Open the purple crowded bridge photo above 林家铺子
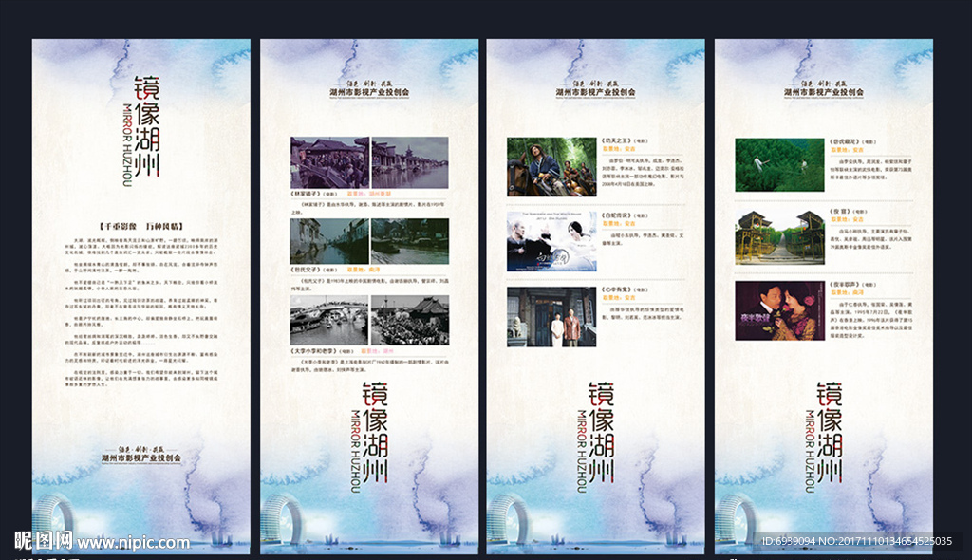Image resolution: width=972 pixels, height=560 pixels. pos(329,162)
